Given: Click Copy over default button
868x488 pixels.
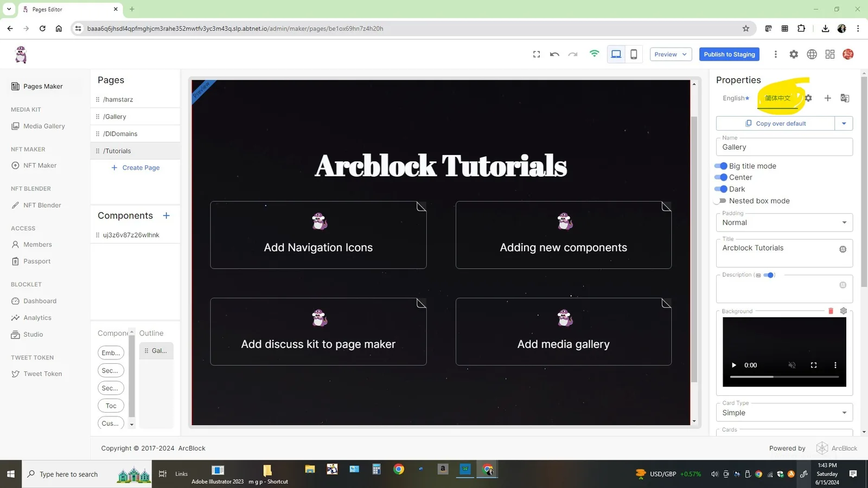Looking at the screenshot, I should tap(775, 124).
